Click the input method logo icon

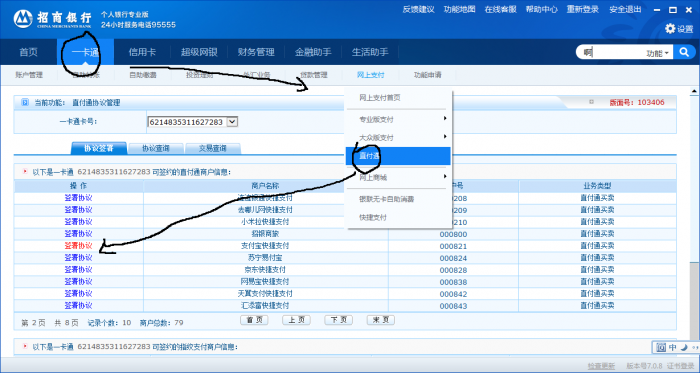(x=661, y=348)
